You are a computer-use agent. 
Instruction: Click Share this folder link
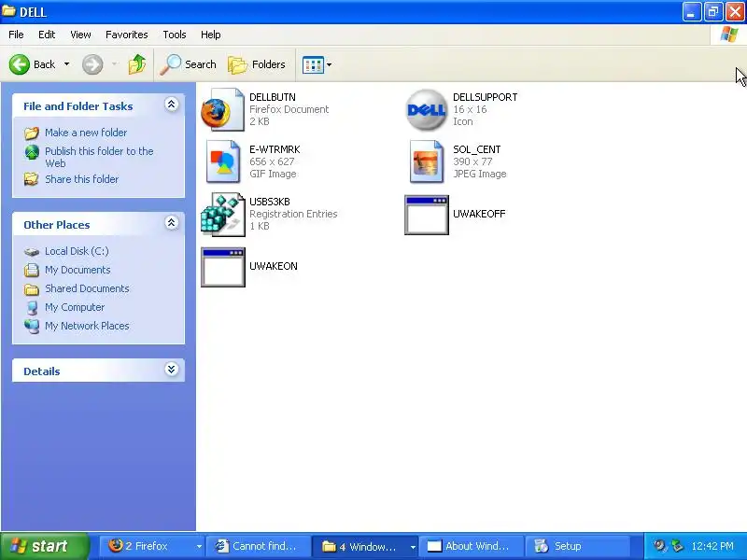(81, 179)
